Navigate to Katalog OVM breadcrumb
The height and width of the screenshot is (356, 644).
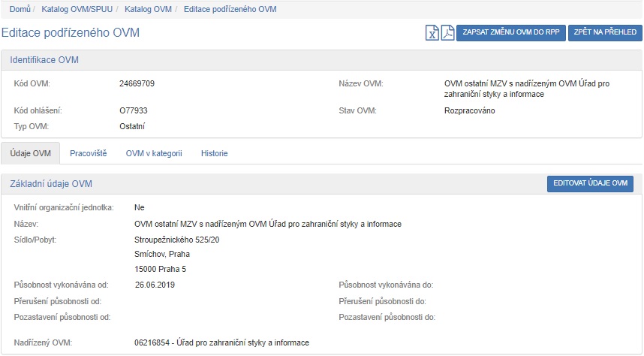click(147, 9)
